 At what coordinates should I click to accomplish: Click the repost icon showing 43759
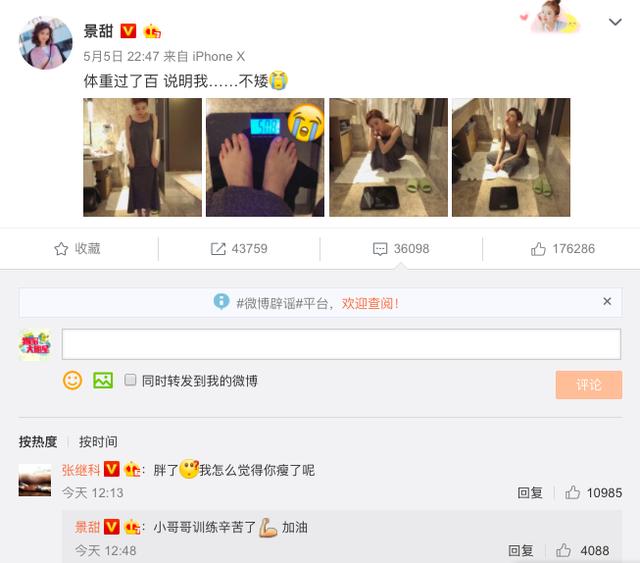[x=218, y=249]
